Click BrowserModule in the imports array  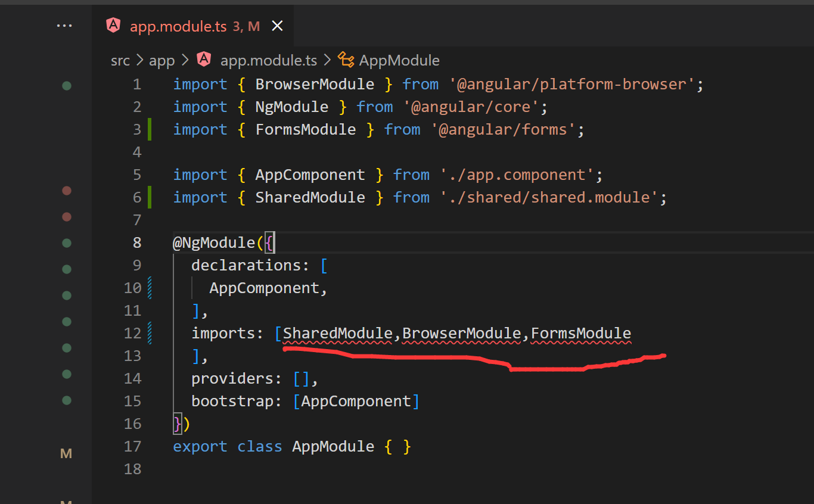462,334
